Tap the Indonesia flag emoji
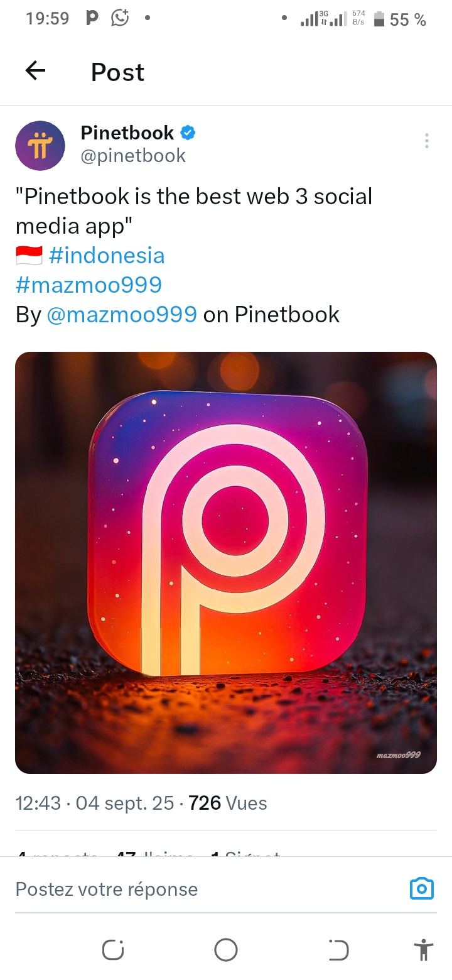 coord(29,256)
